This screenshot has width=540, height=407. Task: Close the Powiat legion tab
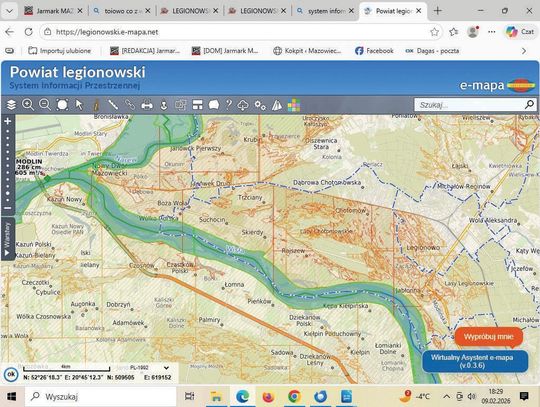pyautogui.click(x=418, y=11)
